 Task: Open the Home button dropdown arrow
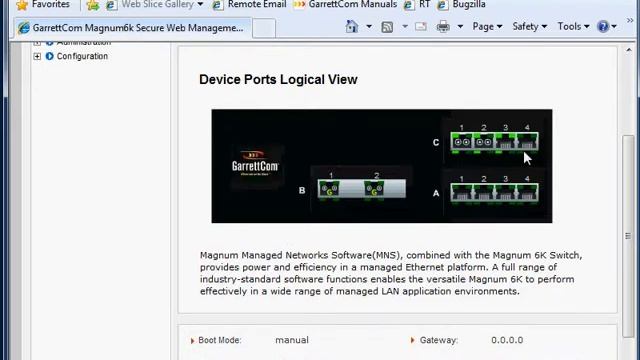(x=369, y=27)
